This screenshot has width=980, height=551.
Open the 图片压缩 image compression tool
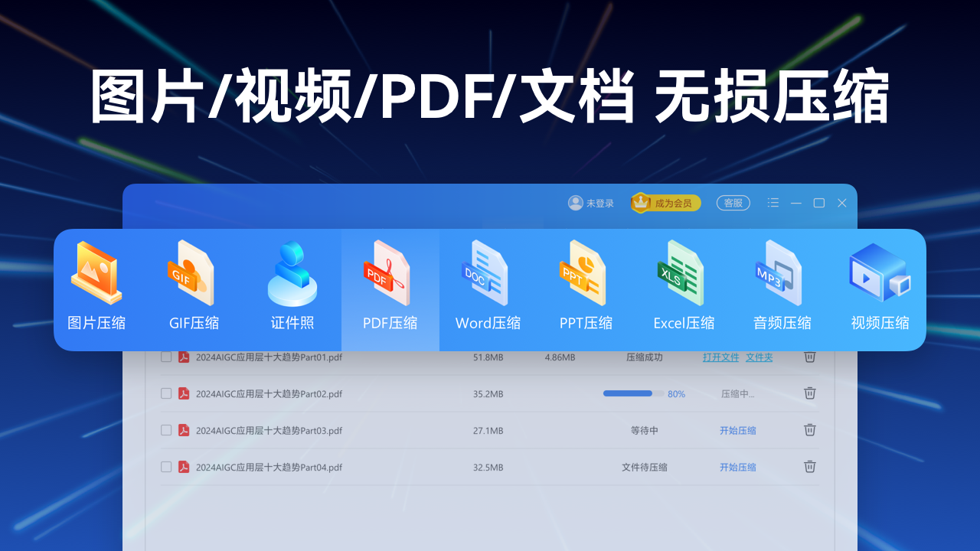[x=96, y=289]
